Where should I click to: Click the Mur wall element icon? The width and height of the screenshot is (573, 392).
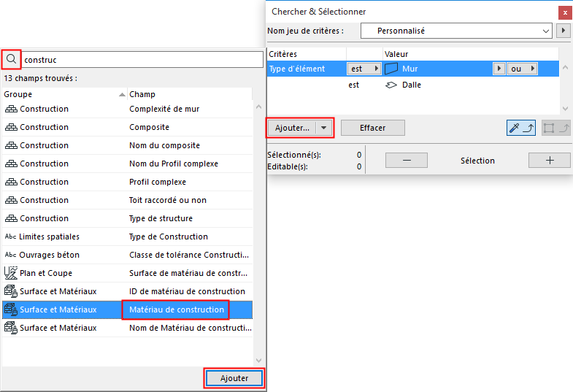tap(391, 69)
